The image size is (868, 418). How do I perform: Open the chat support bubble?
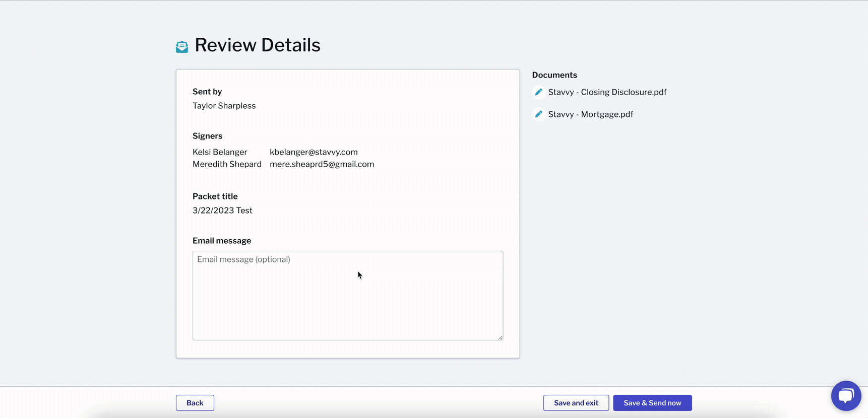[x=846, y=396]
